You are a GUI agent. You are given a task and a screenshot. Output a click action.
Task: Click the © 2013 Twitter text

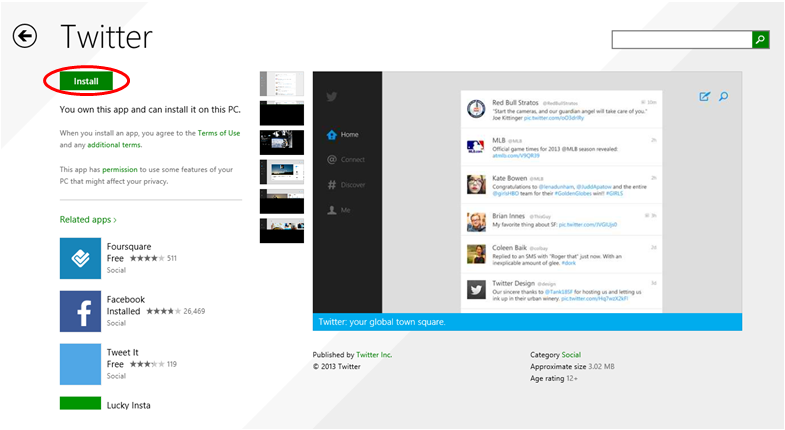click(x=337, y=367)
